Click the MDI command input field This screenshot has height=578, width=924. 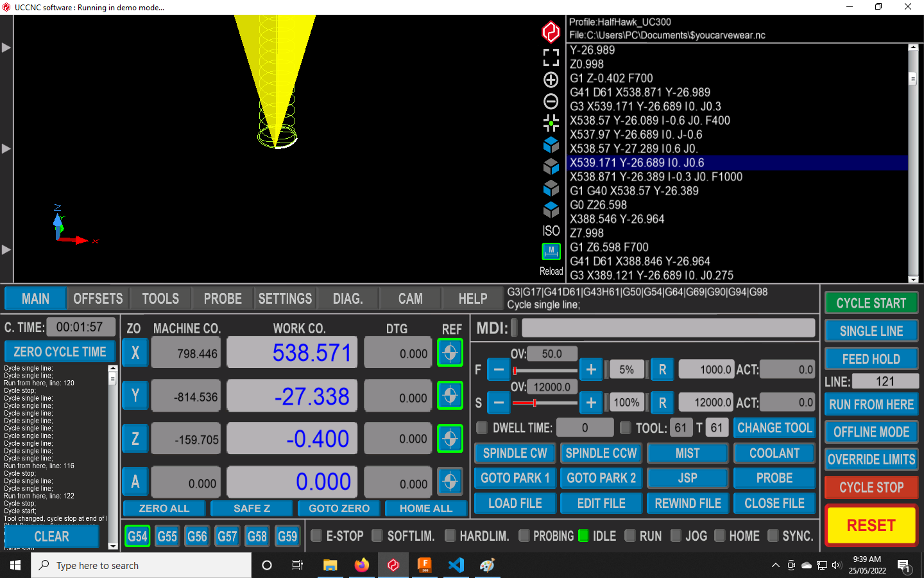pos(668,328)
